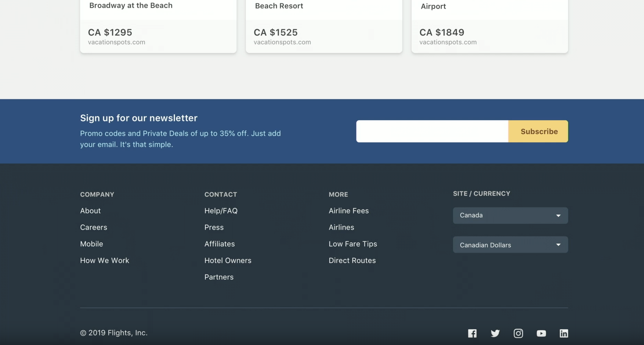Visit the Airline Fees link
The width and height of the screenshot is (644, 345).
tap(349, 211)
